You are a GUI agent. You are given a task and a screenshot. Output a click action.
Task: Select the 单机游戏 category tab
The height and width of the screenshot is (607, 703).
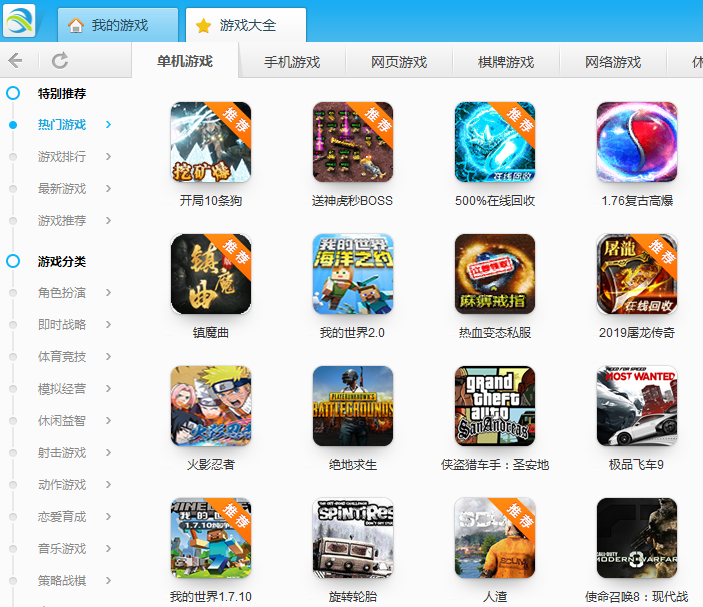pos(185,61)
